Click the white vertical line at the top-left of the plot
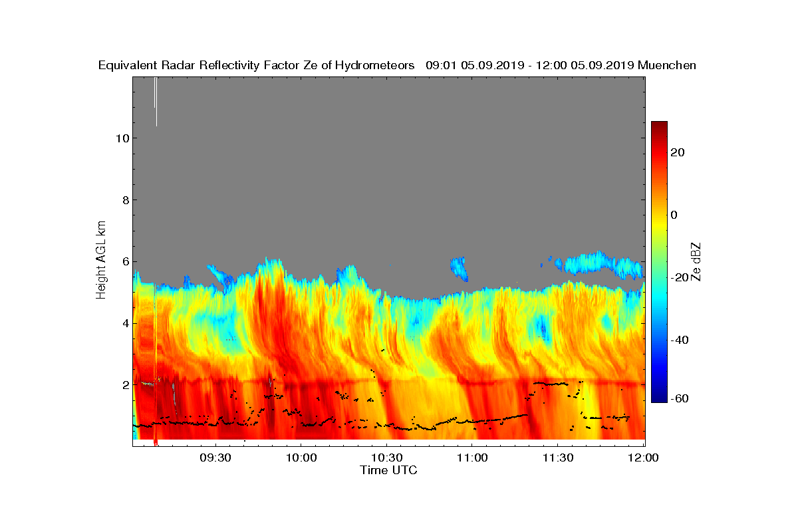 156,101
